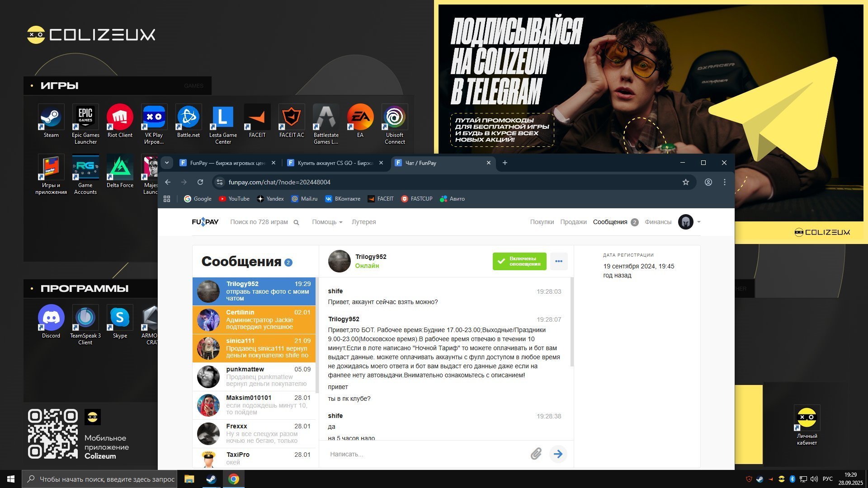Open the Финансы page
This screenshot has width=868, height=488.
click(658, 222)
